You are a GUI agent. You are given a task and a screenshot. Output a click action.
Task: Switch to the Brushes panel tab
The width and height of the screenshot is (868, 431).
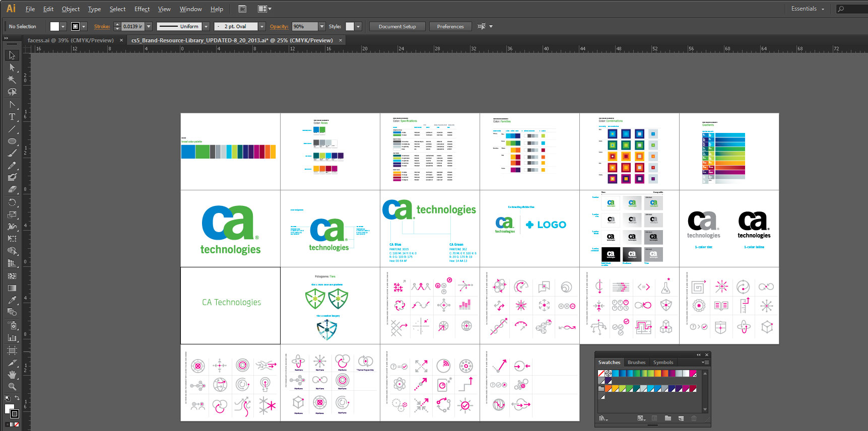[636, 362]
